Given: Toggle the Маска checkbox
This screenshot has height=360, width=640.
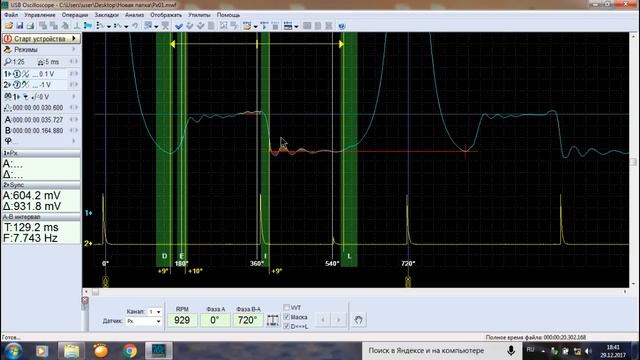Looking at the screenshot, I should (287, 317).
